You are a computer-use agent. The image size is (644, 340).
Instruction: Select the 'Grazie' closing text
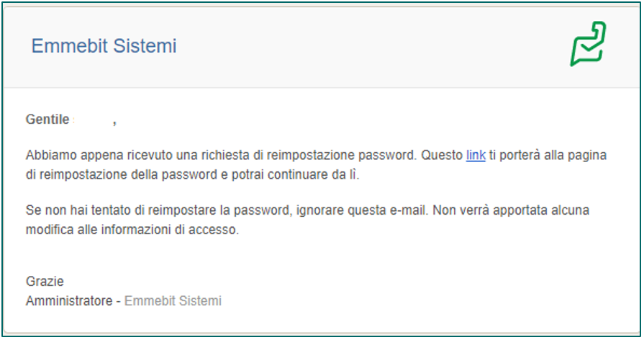point(45,281)
